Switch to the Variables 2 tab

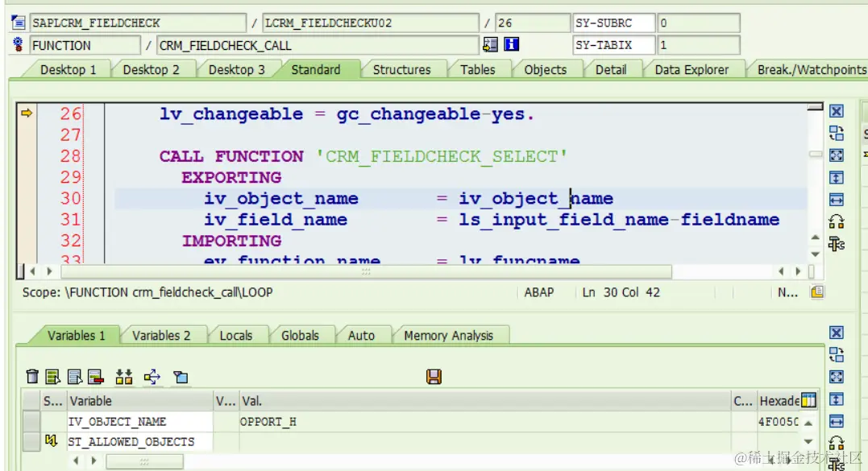[x=161, y=336]
